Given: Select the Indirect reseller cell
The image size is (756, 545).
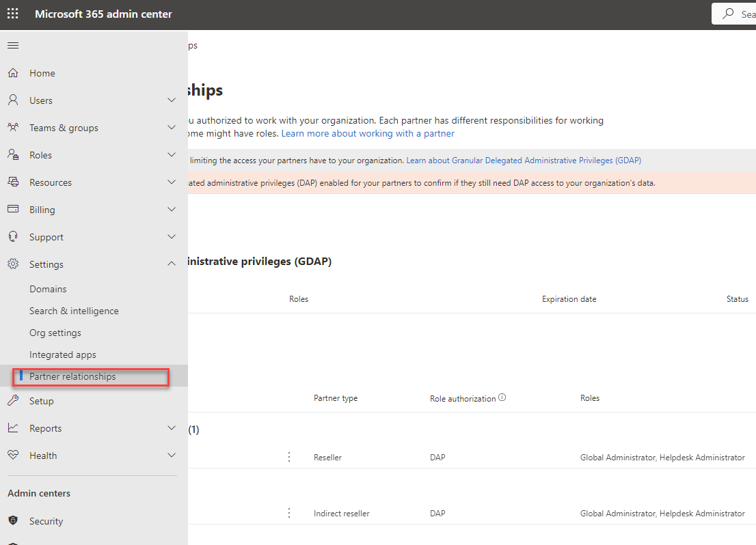Looking at the screenshot, I should (x=341, y=514).
